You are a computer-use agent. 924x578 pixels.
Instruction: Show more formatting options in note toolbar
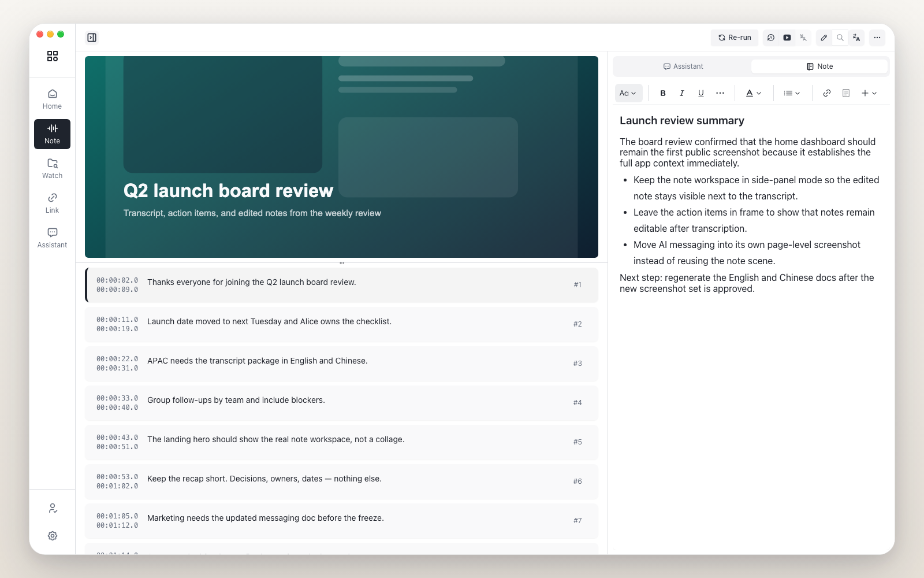[720, 93]
